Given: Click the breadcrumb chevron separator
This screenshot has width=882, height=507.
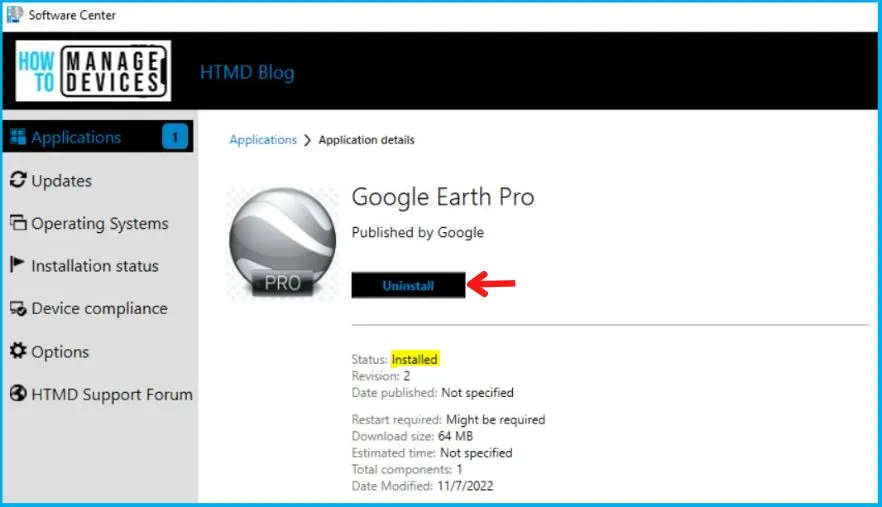Looking at the screenshot, I should click(x=307, y=140).
